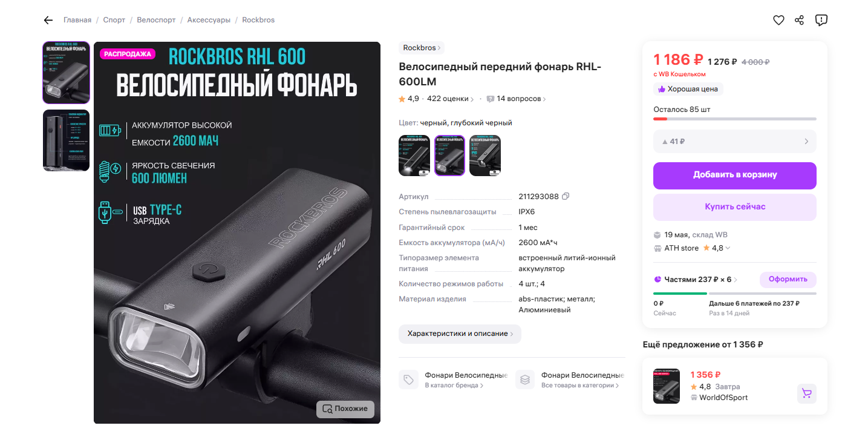This screenshot has height=437, width=868.
Task: Click the remaining stock progress bar
Action: [x=735, y=119]
